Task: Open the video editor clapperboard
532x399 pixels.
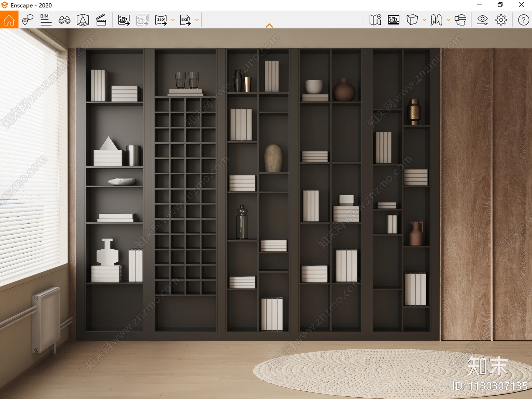Action: click(x=101, y=20)
